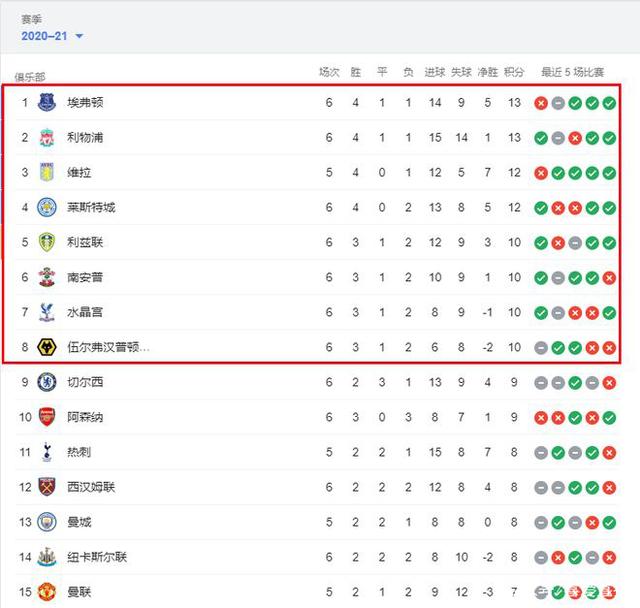Select the Arsenal crest icon

coord(47,417)
